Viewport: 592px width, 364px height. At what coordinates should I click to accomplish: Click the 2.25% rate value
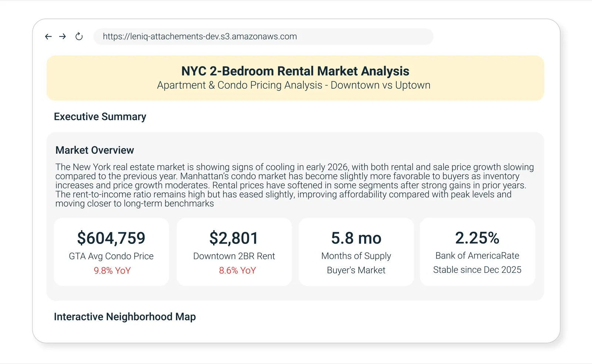coord(477,238)
